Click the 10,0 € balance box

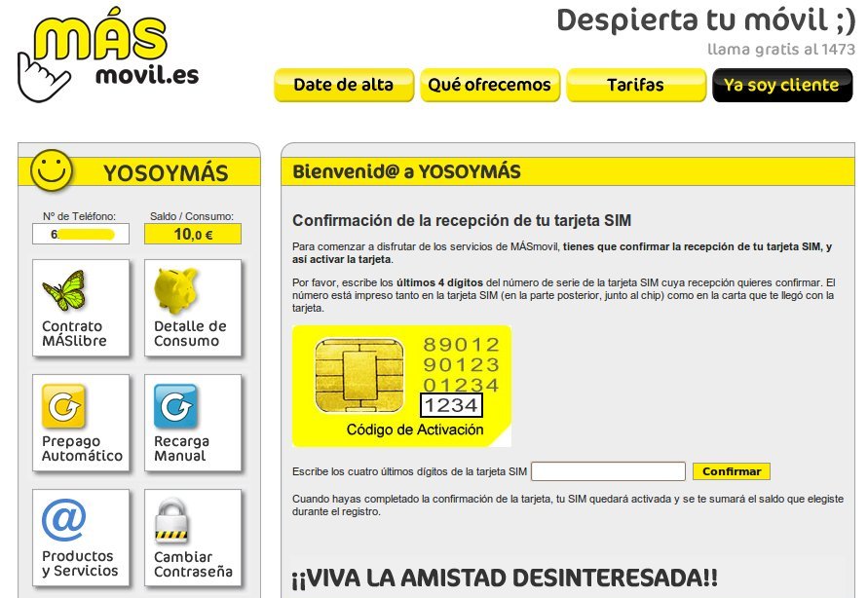(193, 234)
